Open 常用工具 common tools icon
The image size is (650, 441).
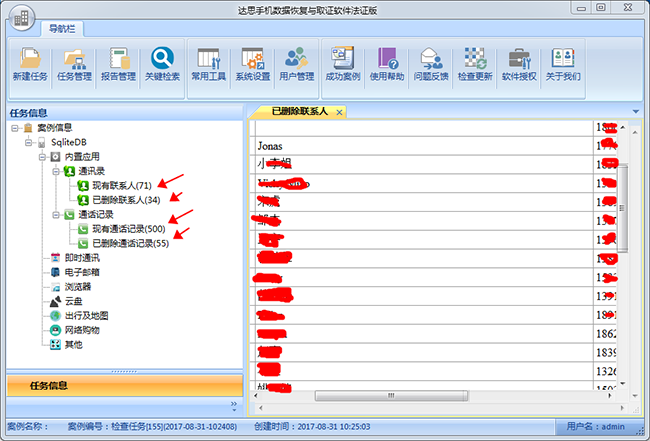pos(209,64)
